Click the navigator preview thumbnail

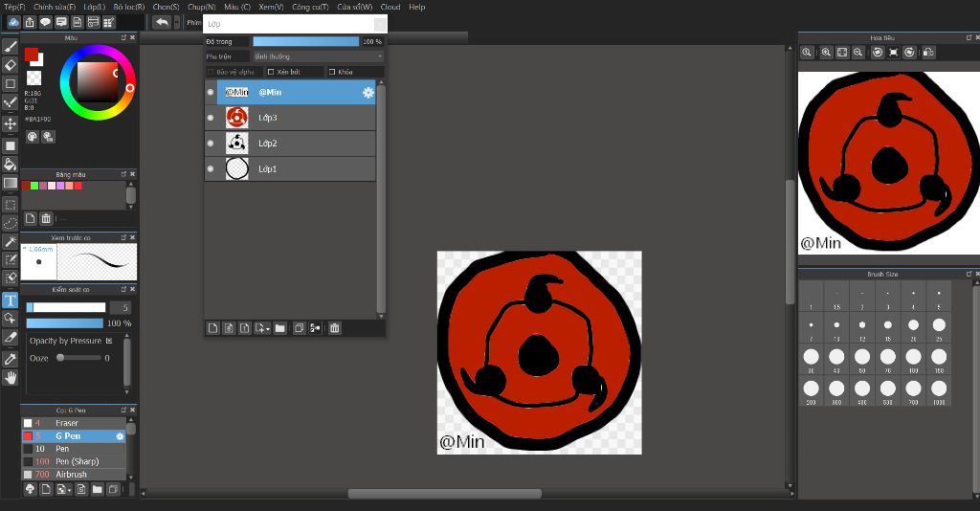[x=888, y=163]
